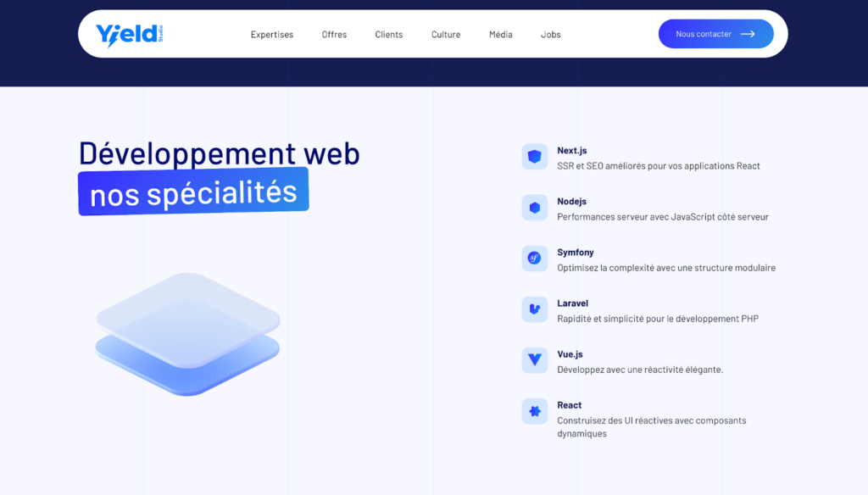Click the Nodejs hexagon icon
The width and height of the screenshot is (868, 495).
click(x=535, y=208)
